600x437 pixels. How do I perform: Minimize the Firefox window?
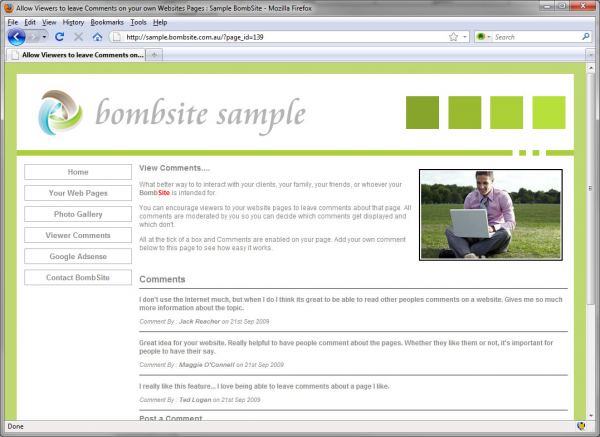(x=548, y=6)
